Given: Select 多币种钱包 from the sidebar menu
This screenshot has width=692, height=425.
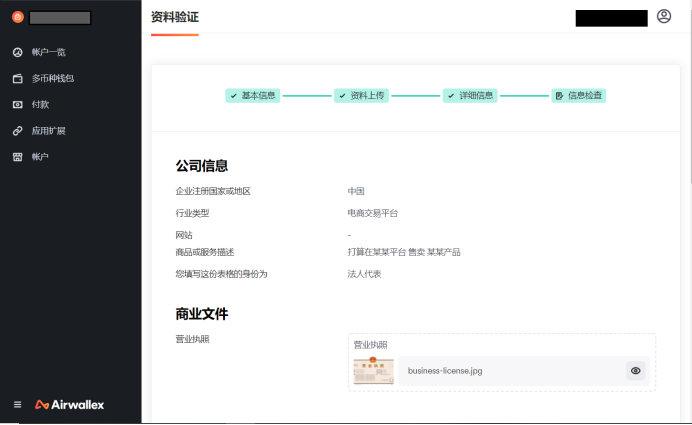Looking at the screenshot, I should (52, 78).
